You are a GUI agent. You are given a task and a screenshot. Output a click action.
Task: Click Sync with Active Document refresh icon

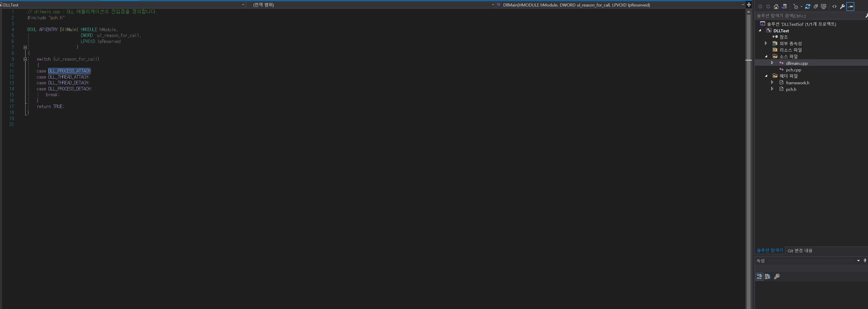808,7
